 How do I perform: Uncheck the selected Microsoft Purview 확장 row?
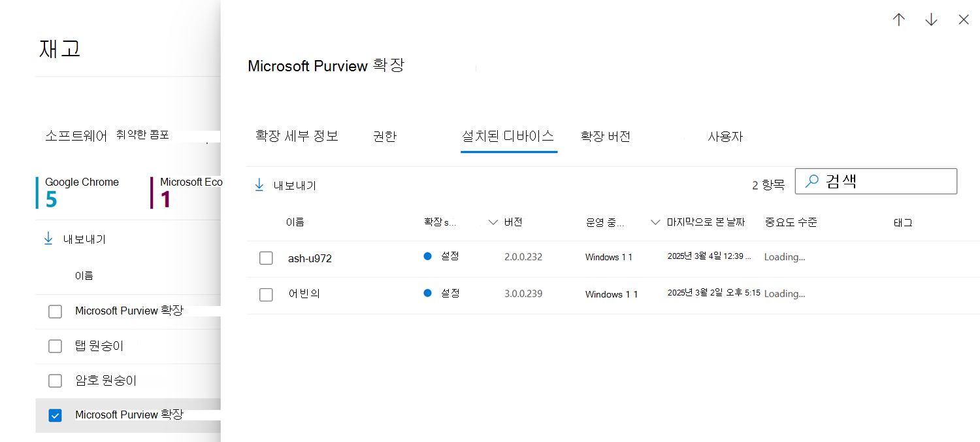(x=55, y=415)
